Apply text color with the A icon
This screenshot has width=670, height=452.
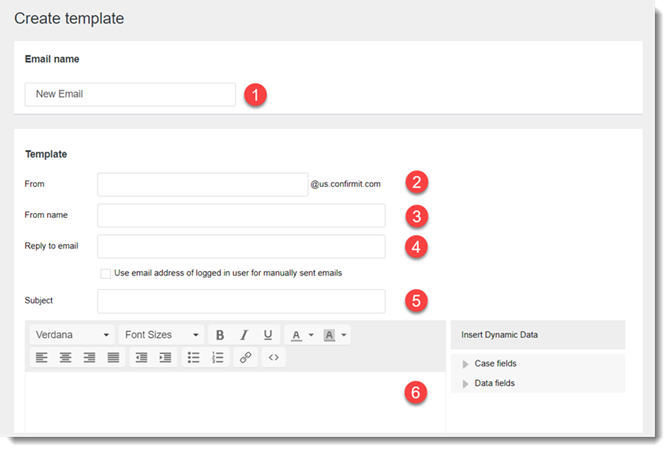(x=296, y=335)
